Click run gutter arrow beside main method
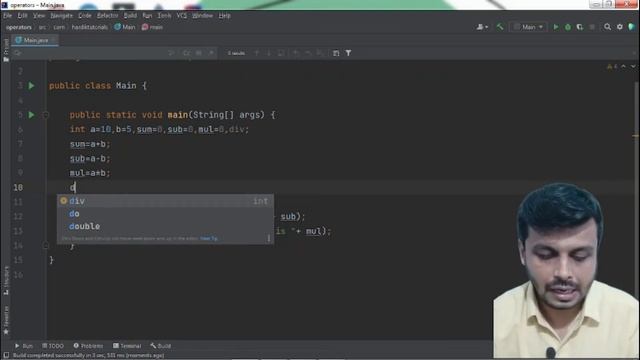Screen dimensions: 640x360 tap(31, 115)
